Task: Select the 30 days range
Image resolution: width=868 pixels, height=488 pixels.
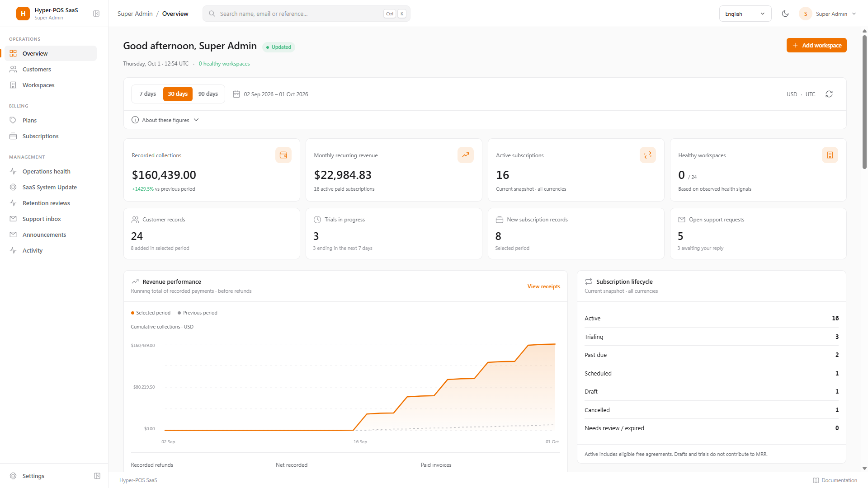Action: [178, 94]
